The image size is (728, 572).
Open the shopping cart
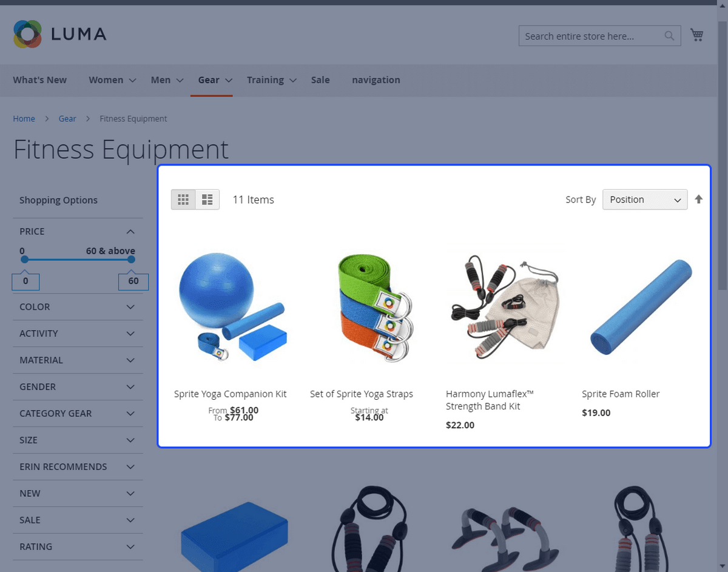(697, 36)
